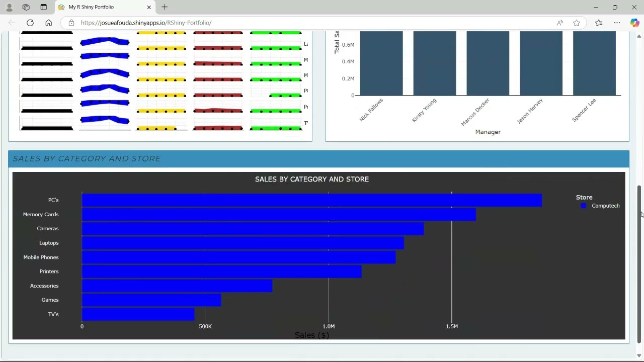Click the Marcus Decker manager bar

488,63
